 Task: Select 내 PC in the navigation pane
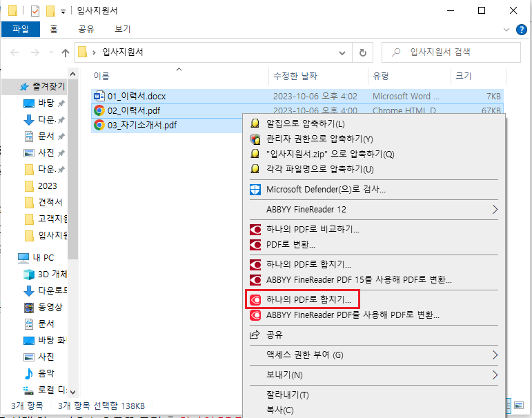coord(43,258)
